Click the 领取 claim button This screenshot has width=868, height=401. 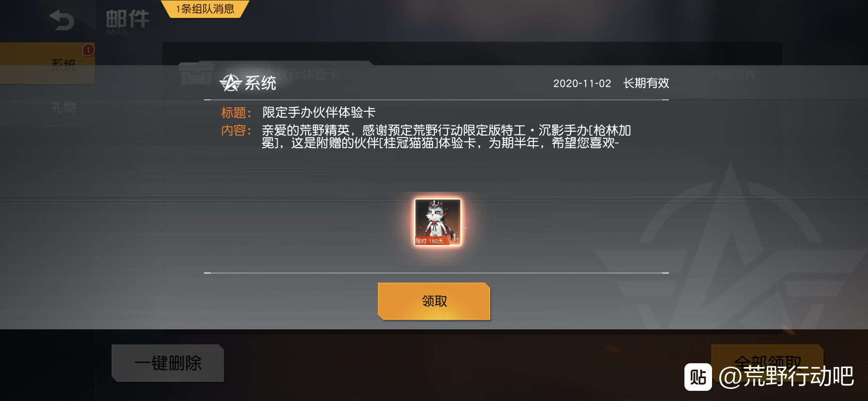pyautogui.click(x=434, y=301)
